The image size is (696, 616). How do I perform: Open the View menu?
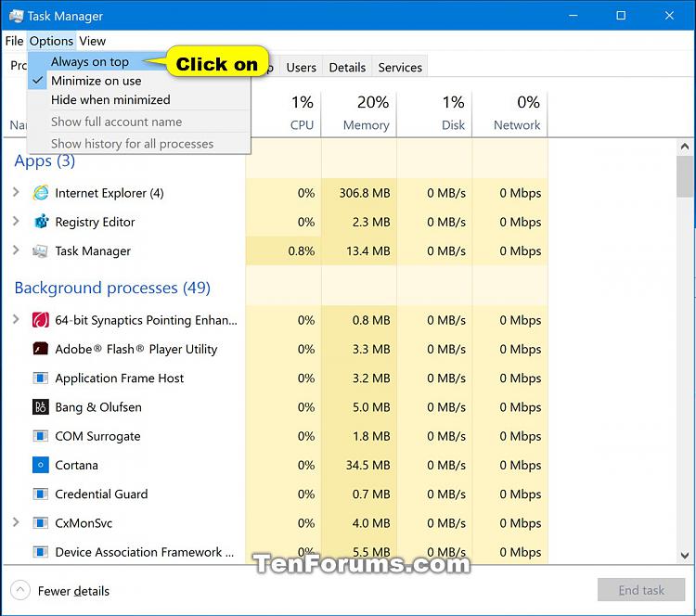click(x=92, y=41)
